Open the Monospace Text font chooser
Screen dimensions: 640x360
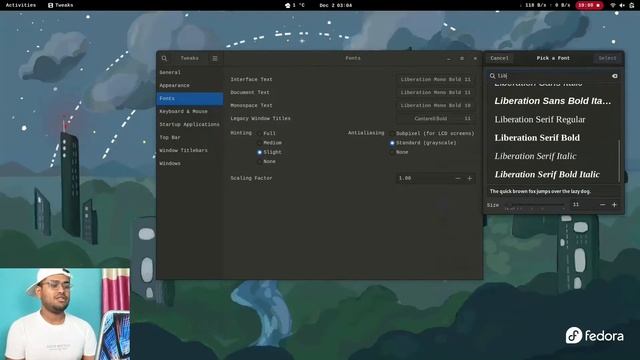point(436,106)
